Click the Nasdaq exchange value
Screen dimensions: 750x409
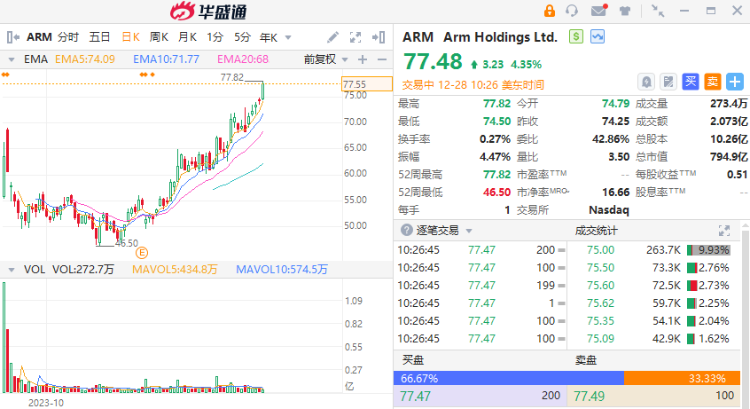click(608, 210)
